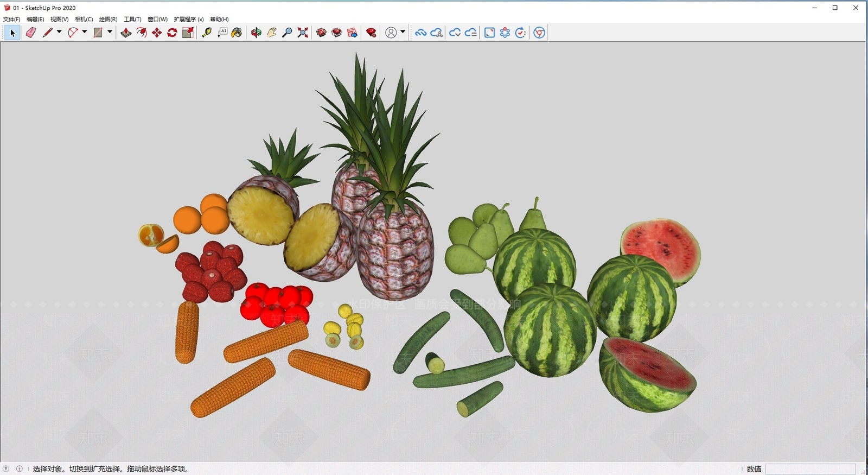Open the Extension Warehouse
This screenshot has width=868, height=475.
[337, 33]
